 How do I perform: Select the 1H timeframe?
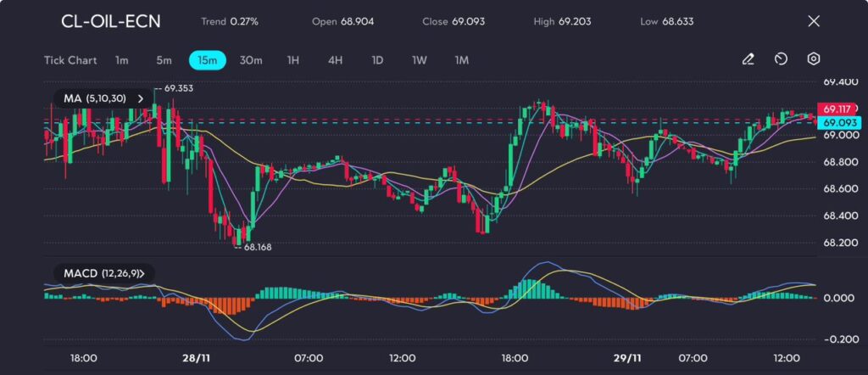[x=293, y=60]
